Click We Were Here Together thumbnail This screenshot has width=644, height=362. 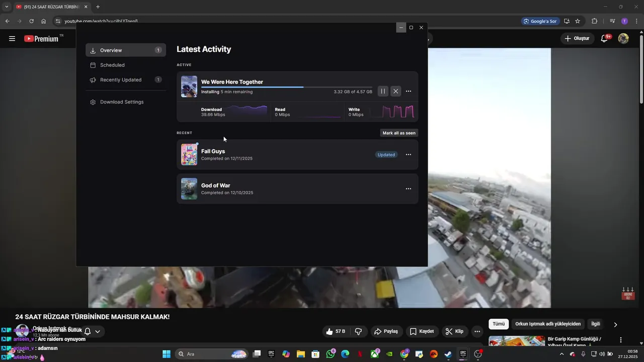(189, 86)
